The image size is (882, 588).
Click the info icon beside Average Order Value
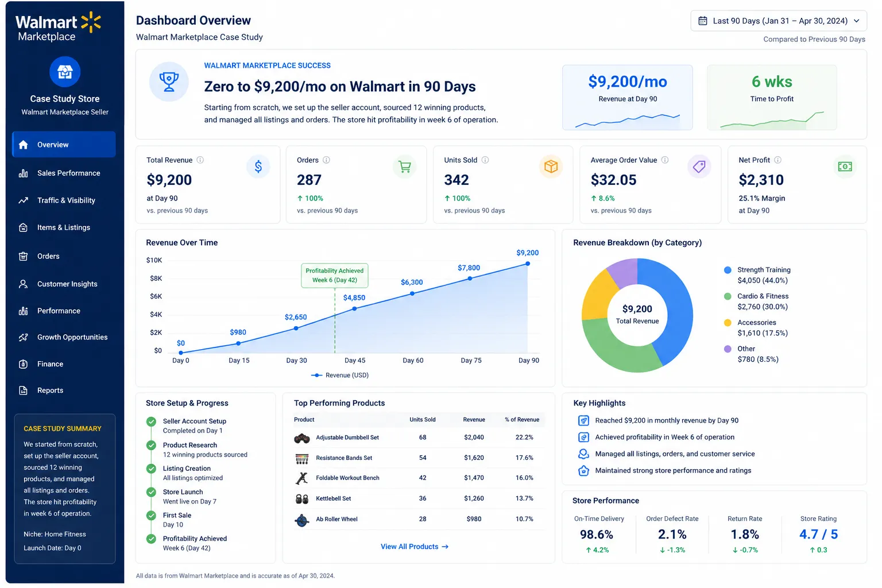click(x=665, y=160)
